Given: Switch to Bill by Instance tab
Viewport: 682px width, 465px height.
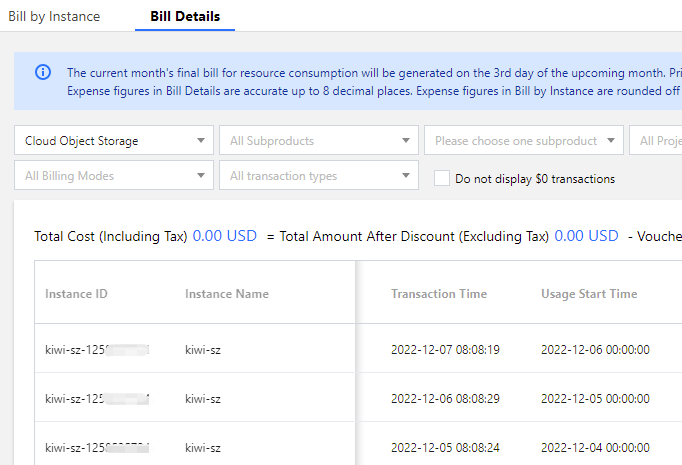Looking at the screenshot, I should 54,16.
